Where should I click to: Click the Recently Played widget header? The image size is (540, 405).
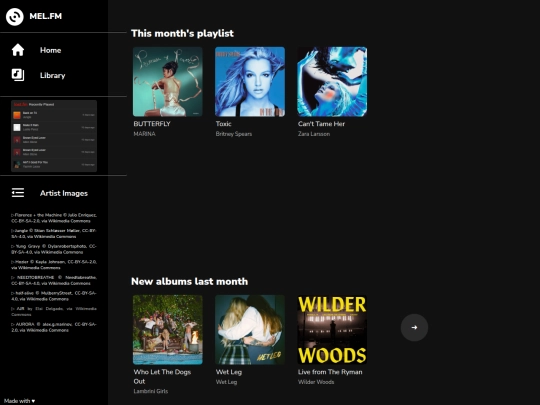(54, 104)
